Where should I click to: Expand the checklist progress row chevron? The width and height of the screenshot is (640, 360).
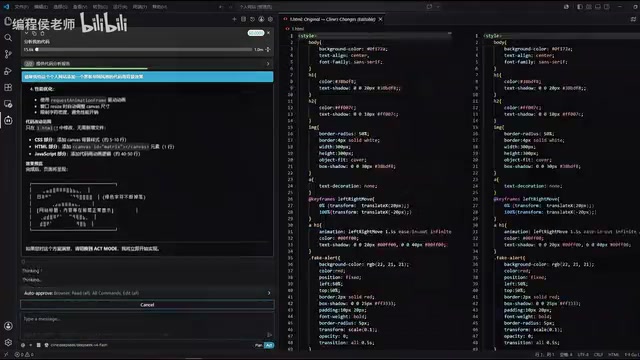point(268,64)
